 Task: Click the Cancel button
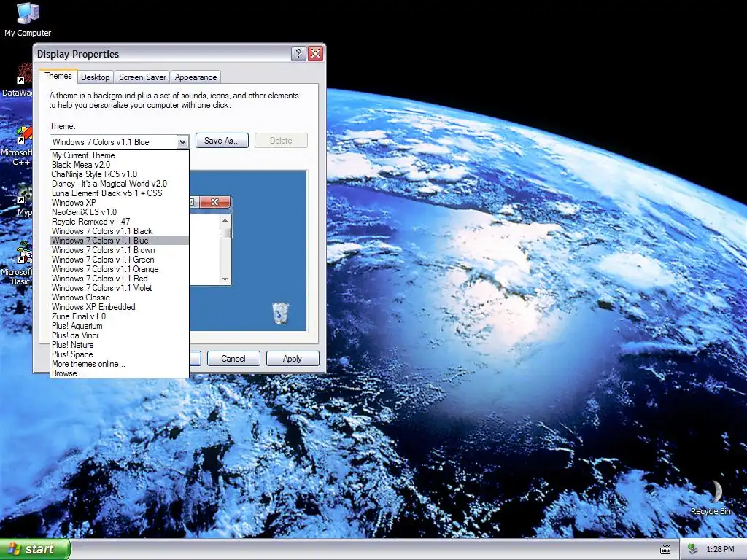click(233, 359)
